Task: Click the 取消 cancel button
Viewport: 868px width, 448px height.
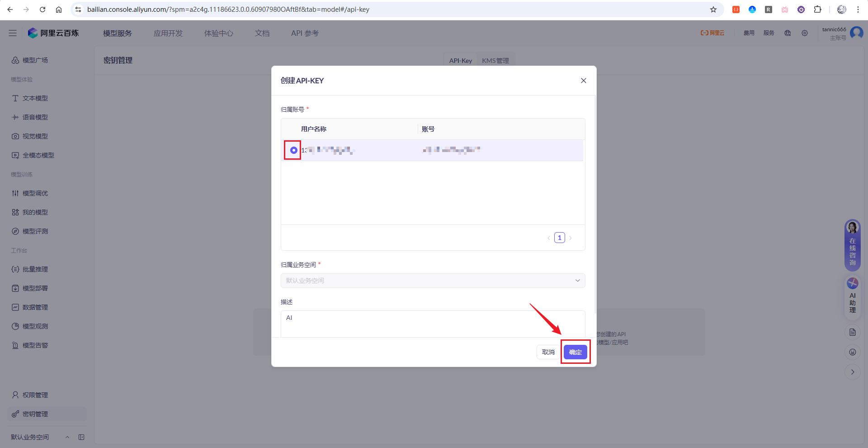Action: (x=548, y=352)
